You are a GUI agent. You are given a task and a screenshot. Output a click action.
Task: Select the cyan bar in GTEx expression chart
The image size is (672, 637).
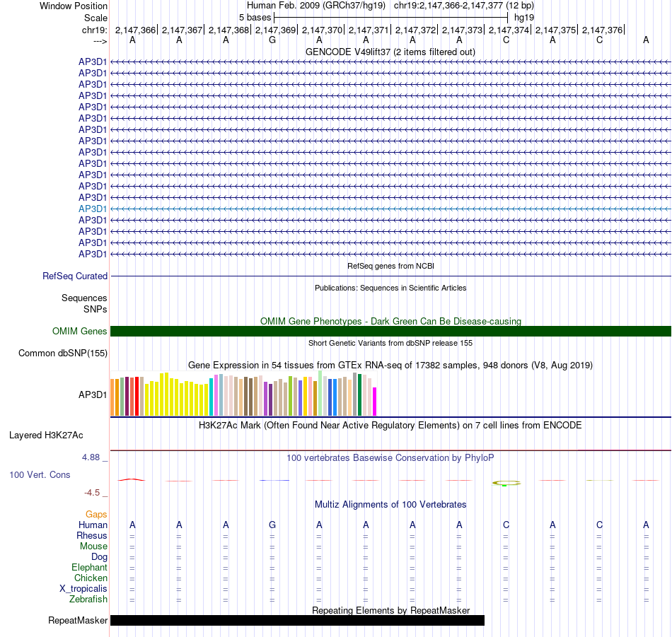click(x=211, y=397)
